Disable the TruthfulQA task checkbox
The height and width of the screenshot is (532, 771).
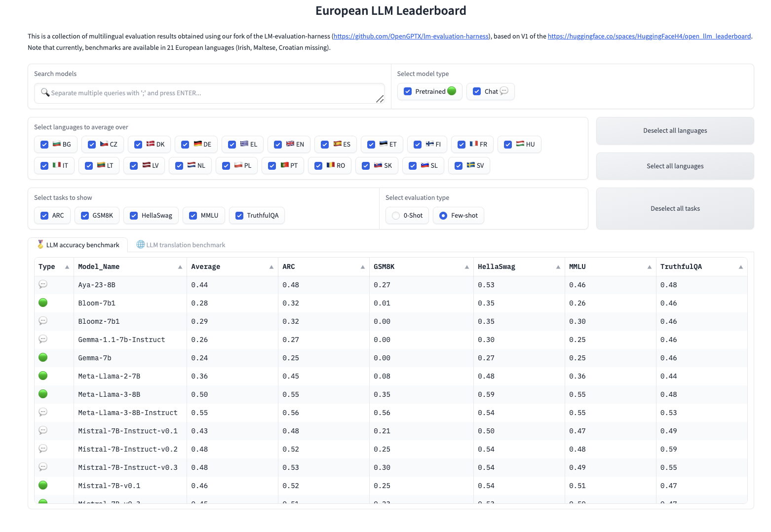pyautogui.click(x=239, y=216)
